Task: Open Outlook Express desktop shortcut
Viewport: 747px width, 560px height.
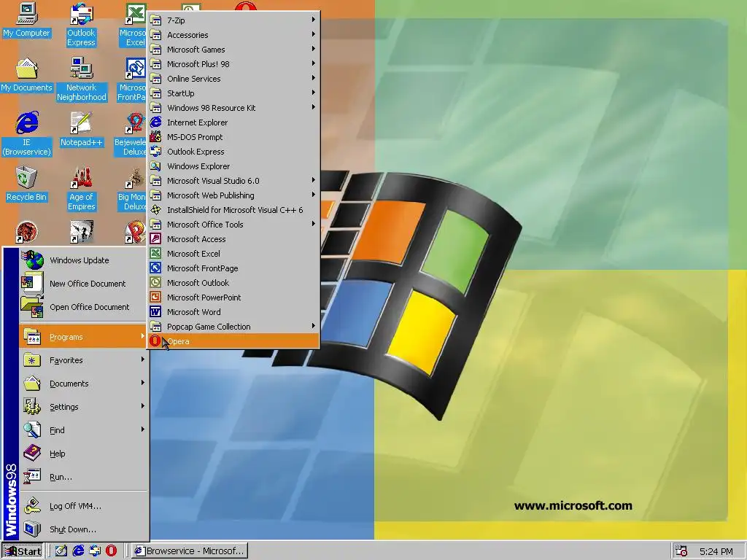Action: point(81,25)
